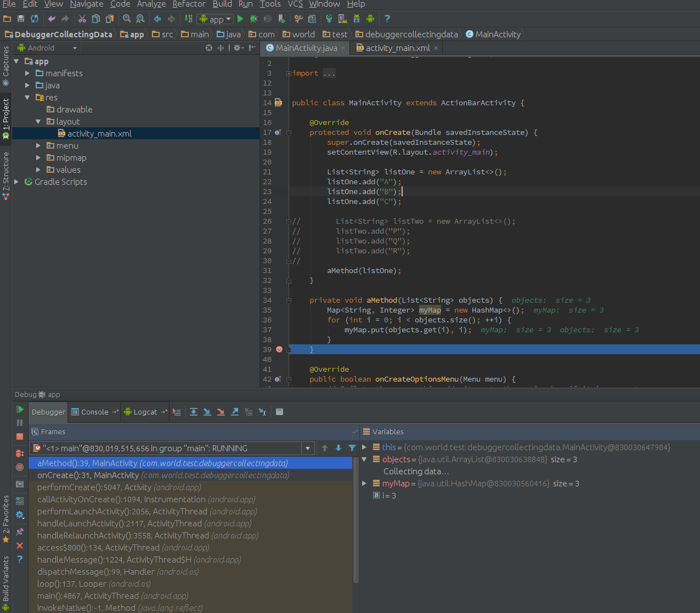The height and width of the screenshot is (613, 700).
Task: Click the red Stop debugging square
Action: [x=20, y=436]
